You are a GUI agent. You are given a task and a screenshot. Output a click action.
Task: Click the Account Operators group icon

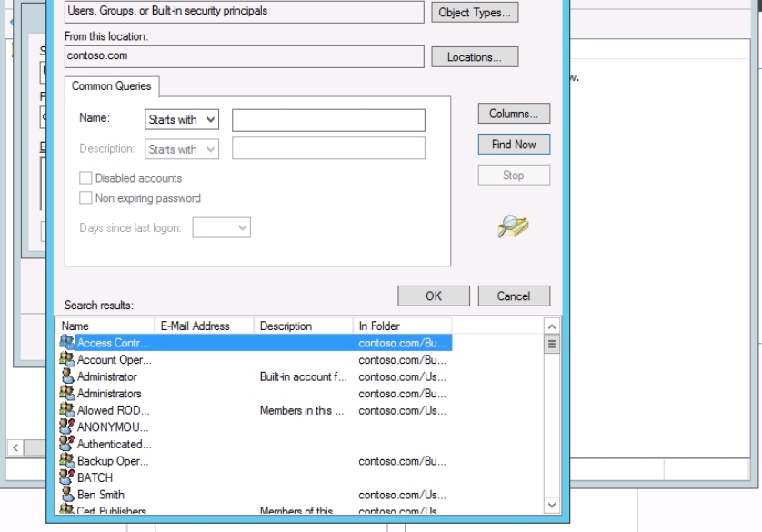pyautogui.click(x=67, y=359)
